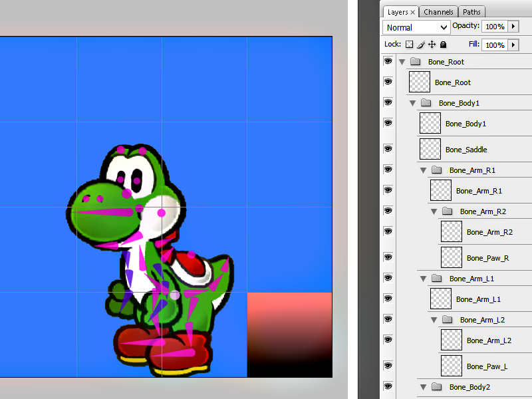Click the Bone_Arm_R2 group folder icon
The width and height of the screenshot is (532, 399).
[447, 211]
